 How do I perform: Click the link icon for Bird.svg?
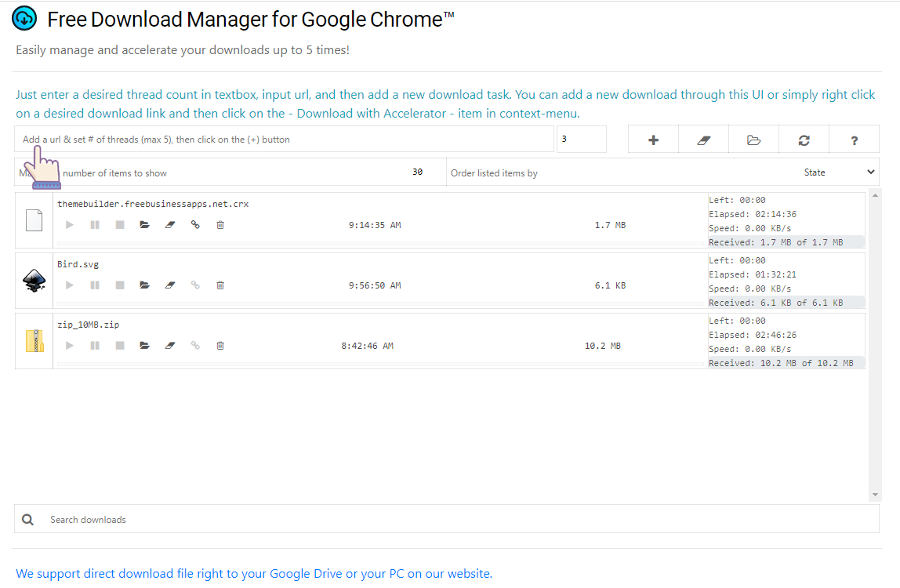[x=195, y=285]
